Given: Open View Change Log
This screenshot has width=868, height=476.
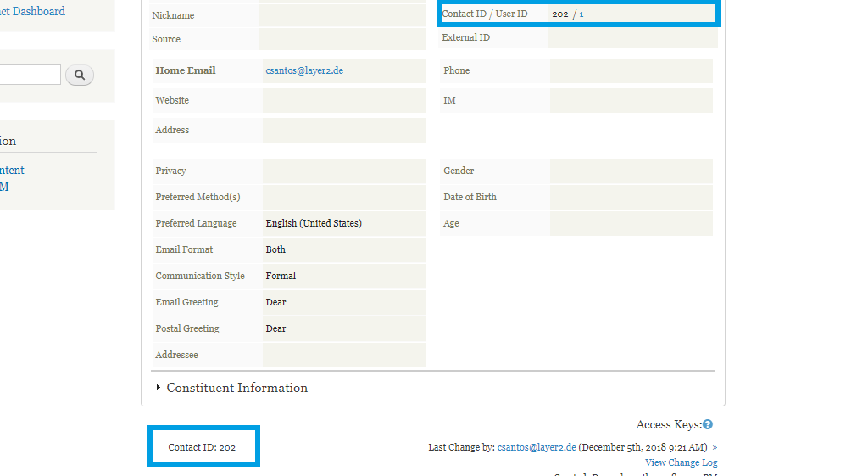Looking at the screenshot, I should tap(681, 462).
